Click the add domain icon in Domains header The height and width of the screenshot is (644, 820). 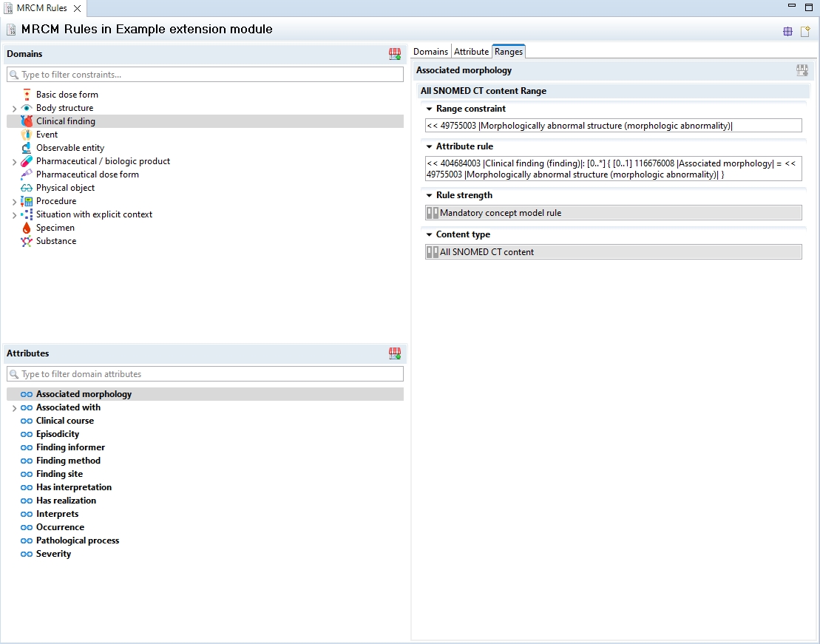[395, 54]
